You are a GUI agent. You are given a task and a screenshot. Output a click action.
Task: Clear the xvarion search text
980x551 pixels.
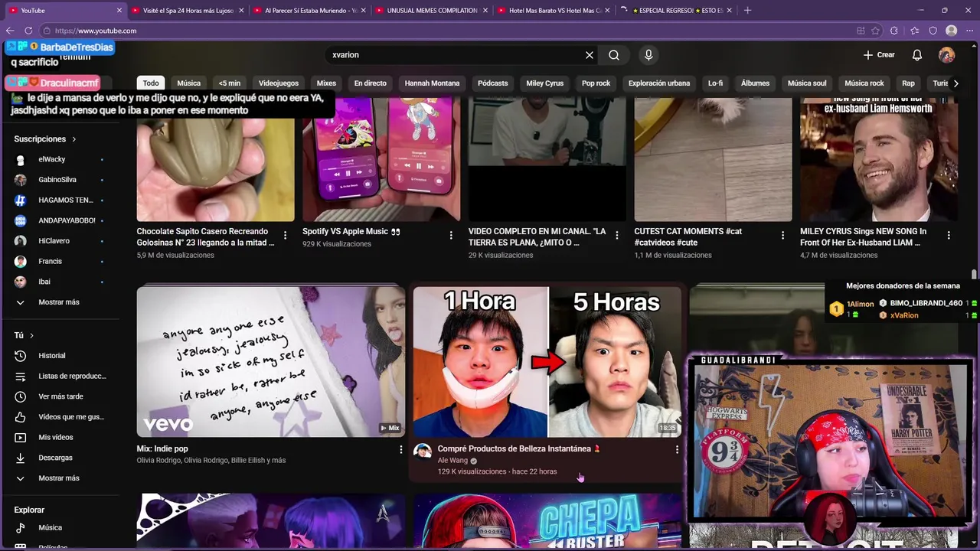590,55
